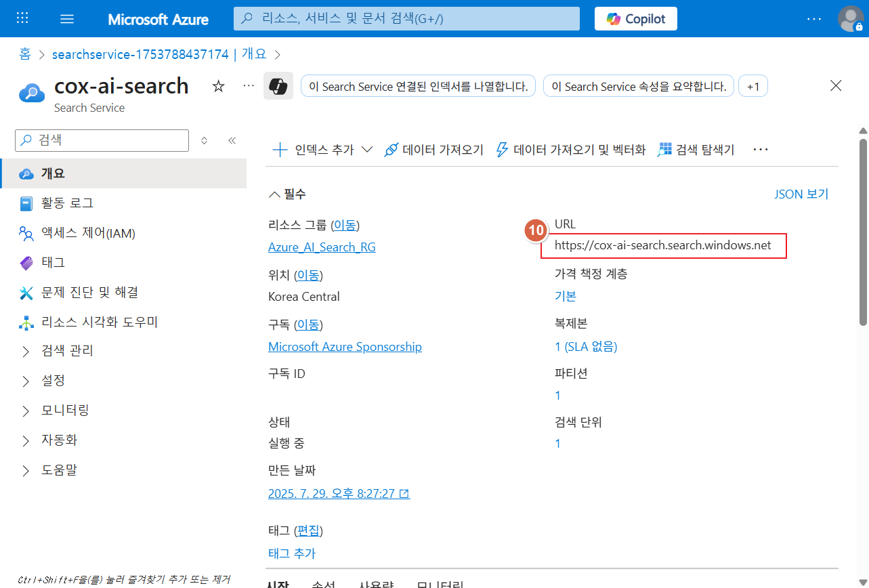Click the 실행 중 status text
Viewport: 869px width, 588px height.
(287, 444)
